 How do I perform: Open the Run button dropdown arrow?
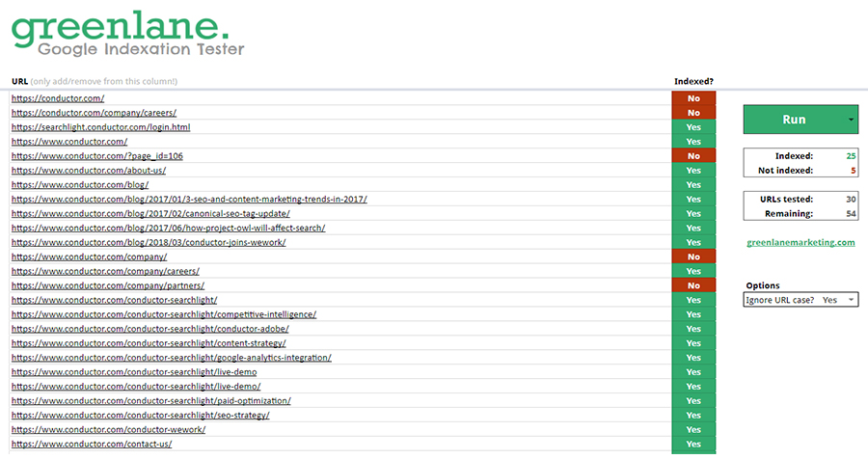pos(851,120)
